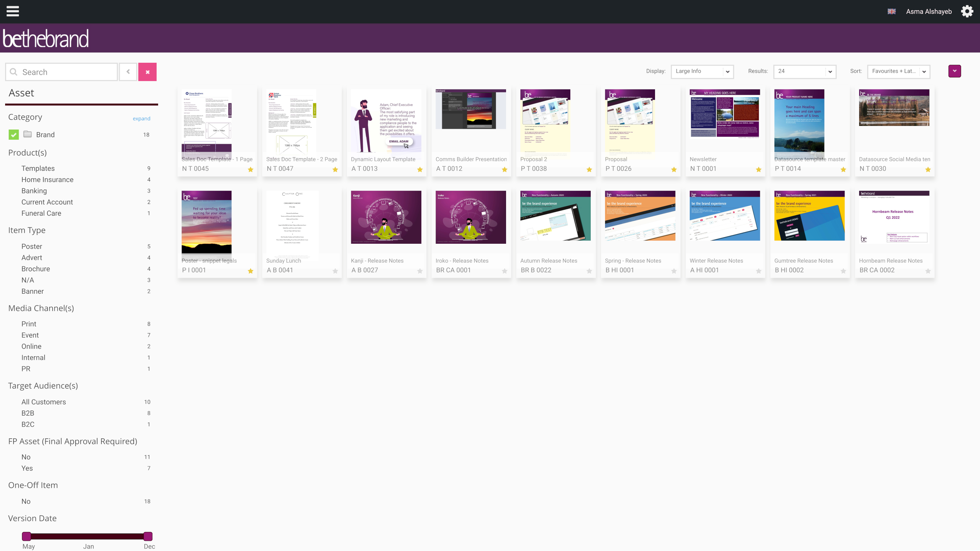
Task: Toggle the Brand category checkbox
Action: (x=14, y=134)
